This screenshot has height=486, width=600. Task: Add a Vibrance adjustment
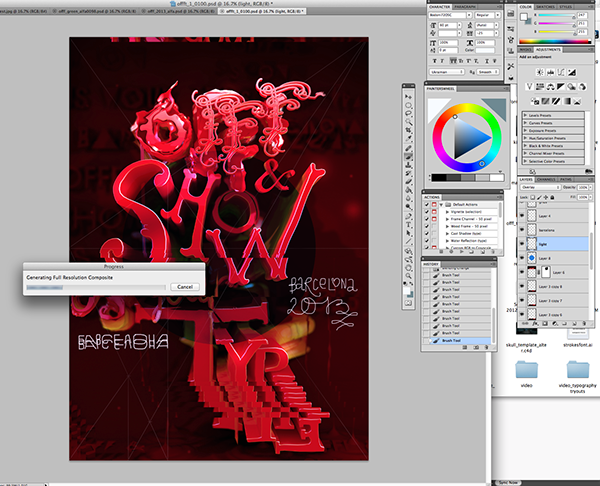pyautogui.click(x=530, y=87)
